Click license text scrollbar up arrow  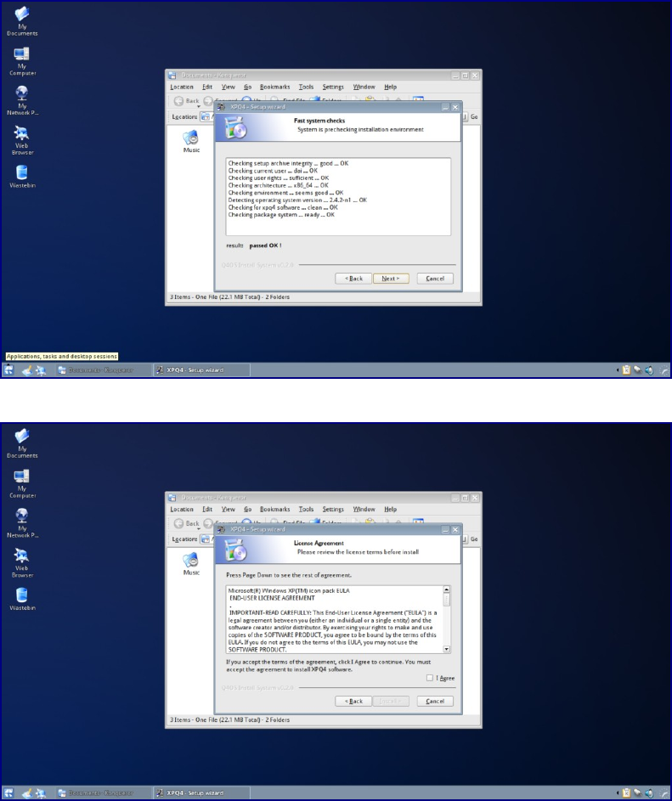pos(446,589)
